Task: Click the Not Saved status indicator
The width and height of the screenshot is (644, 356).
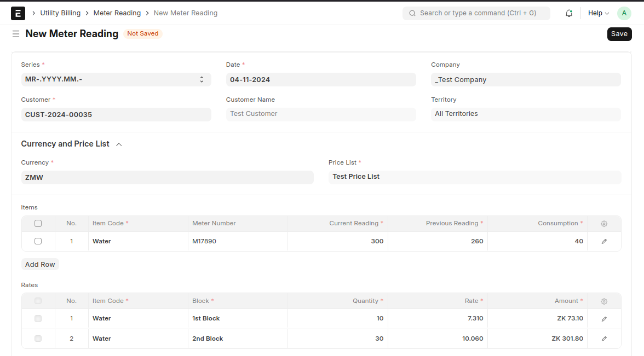Action: pos(142,34)
